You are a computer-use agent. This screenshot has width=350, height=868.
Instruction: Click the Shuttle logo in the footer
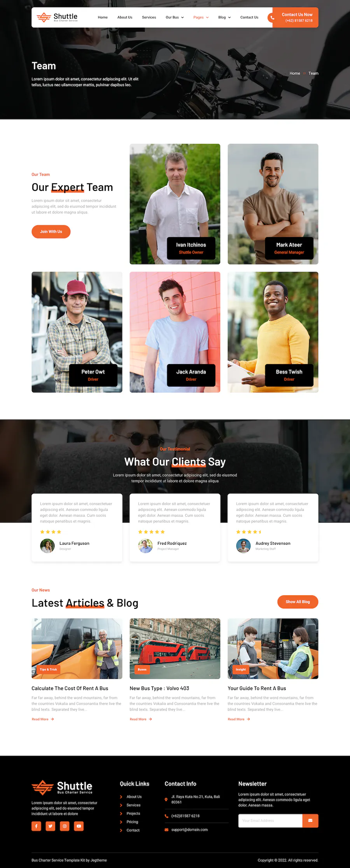62,788
